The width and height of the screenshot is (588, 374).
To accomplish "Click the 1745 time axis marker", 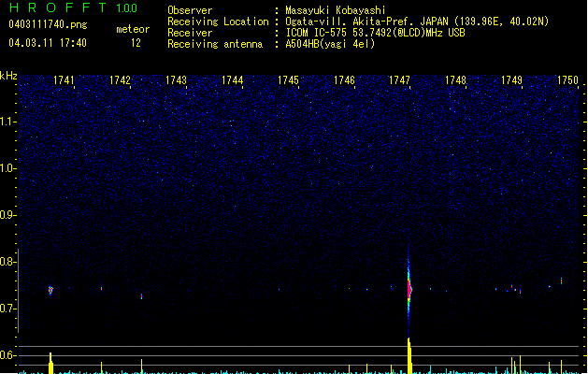I will pos(288,80).
